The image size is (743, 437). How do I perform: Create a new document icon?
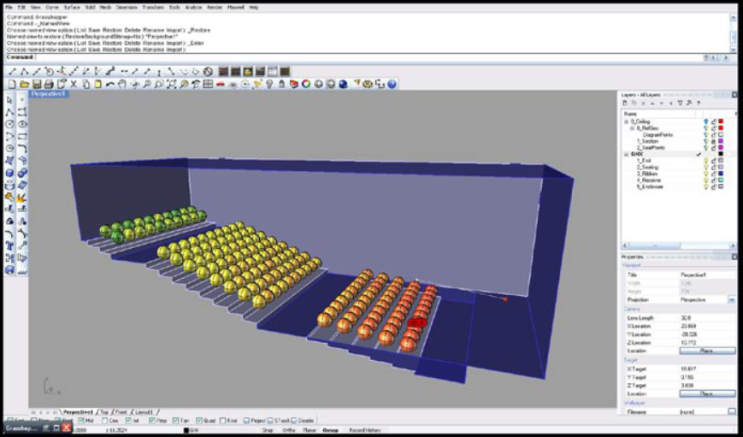12,84
